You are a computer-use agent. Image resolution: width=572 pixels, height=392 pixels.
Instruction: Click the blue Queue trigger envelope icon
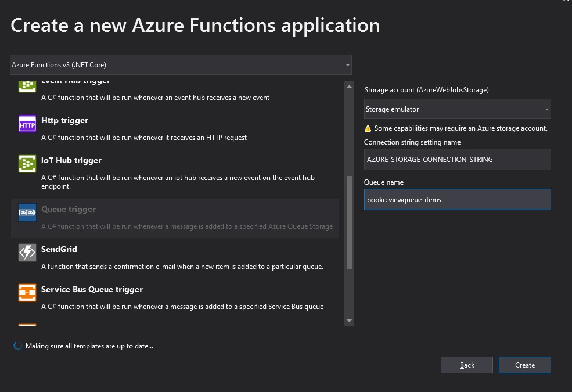27,213
